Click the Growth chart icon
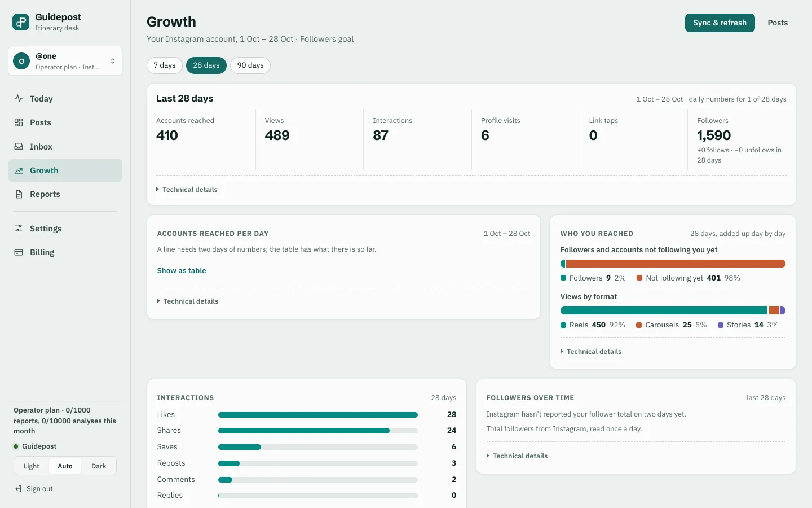This screenshot has width=812, height=508. pos(19,170)
